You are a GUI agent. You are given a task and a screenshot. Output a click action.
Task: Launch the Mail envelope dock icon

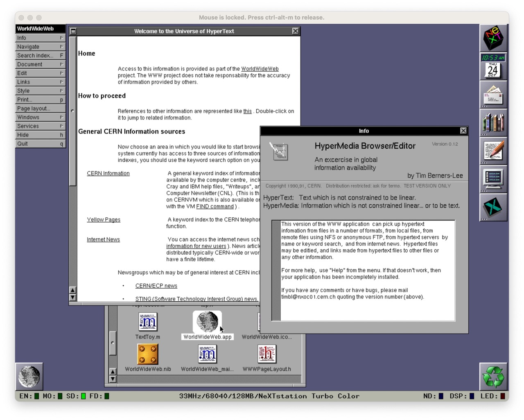493,95
